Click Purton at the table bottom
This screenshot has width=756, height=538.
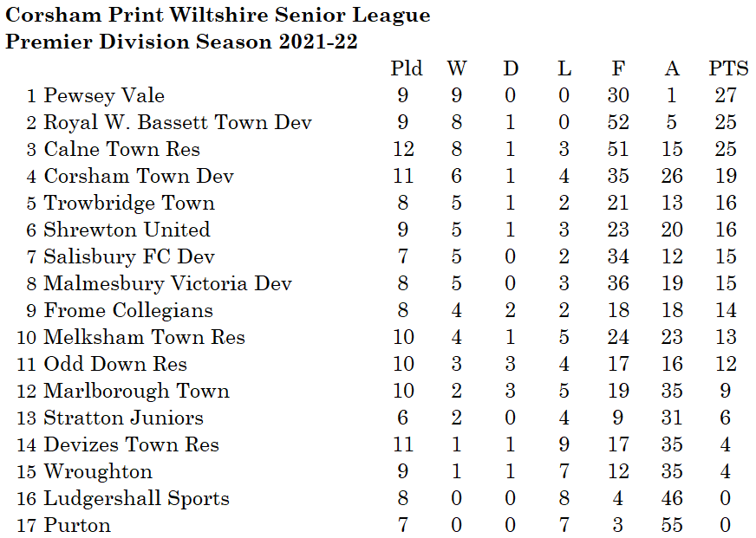pyautogui.click(x=77, y=525)
